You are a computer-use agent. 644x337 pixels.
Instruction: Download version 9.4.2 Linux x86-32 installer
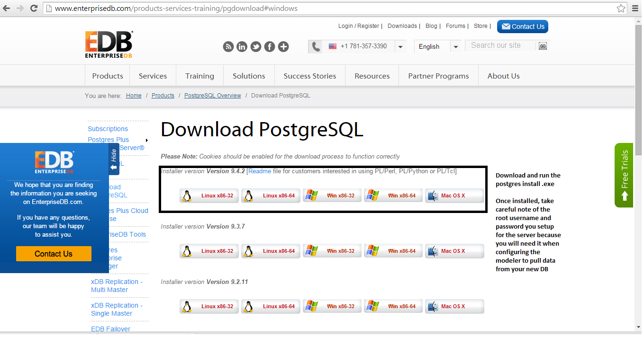click(209, 195)
